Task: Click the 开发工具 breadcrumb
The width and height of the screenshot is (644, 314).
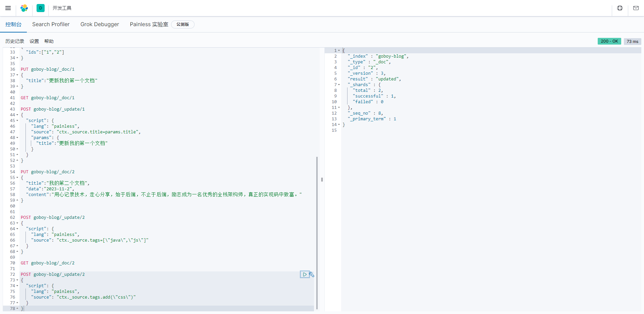Action: click(62, 8)
